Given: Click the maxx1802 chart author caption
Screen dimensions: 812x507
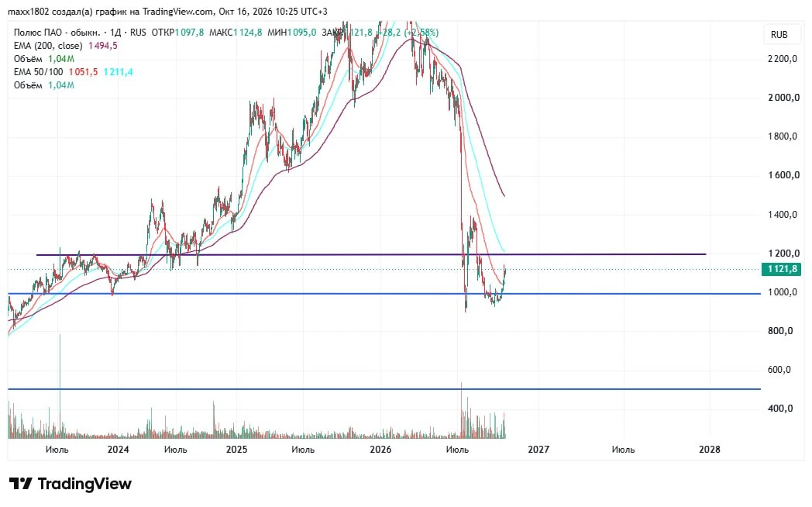Looking at the screenshot, I should (167, 12).
